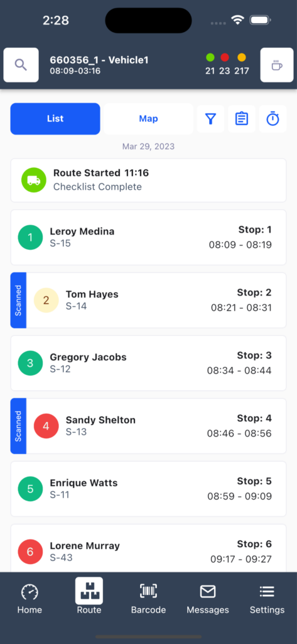Open the coffee cup break icon
Screen dimensions: 297x644
(x=277, y=65)
